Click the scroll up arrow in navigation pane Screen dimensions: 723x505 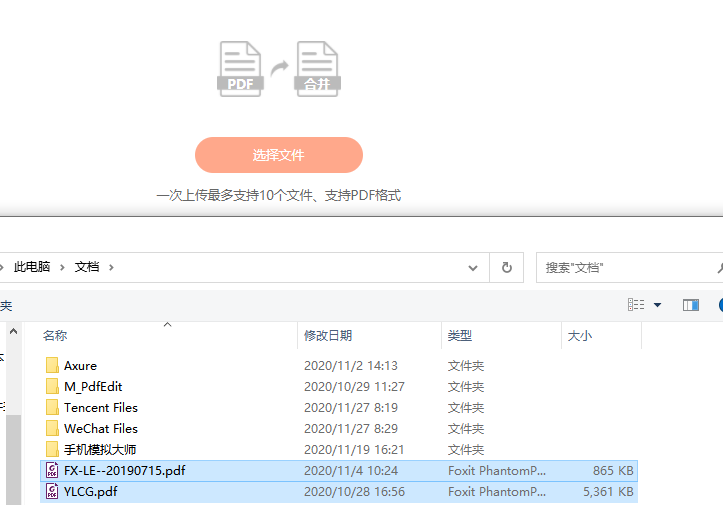coord(13,331)
